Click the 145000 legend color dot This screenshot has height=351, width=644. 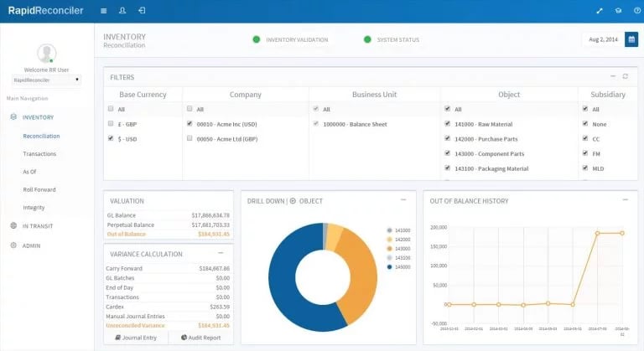[x=388, y=267]
